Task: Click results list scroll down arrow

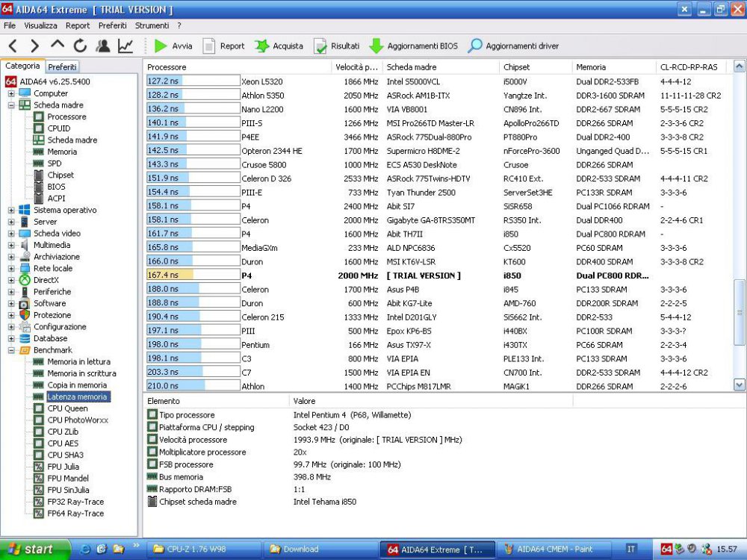Action: click(740, 385)
